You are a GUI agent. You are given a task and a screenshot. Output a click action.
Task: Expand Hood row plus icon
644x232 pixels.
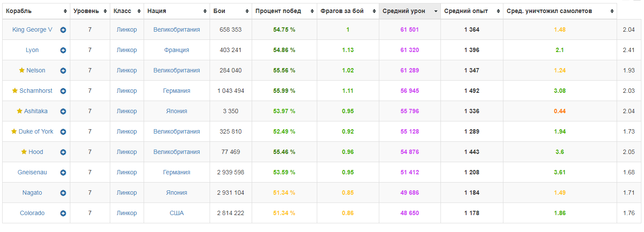tap(63, 152)
